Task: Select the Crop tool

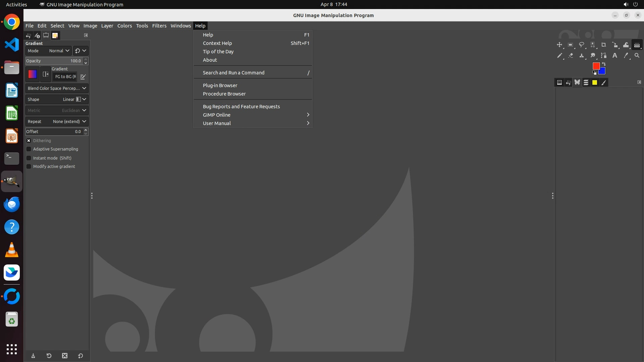Action: [604, 45]
